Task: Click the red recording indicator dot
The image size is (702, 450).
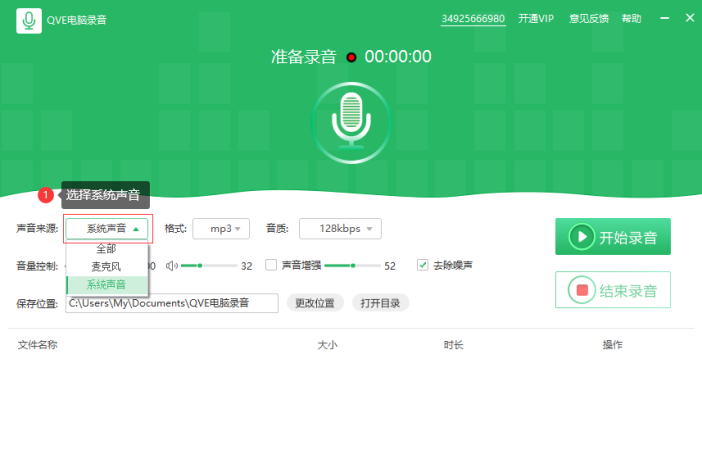Action: pos(351,57)
